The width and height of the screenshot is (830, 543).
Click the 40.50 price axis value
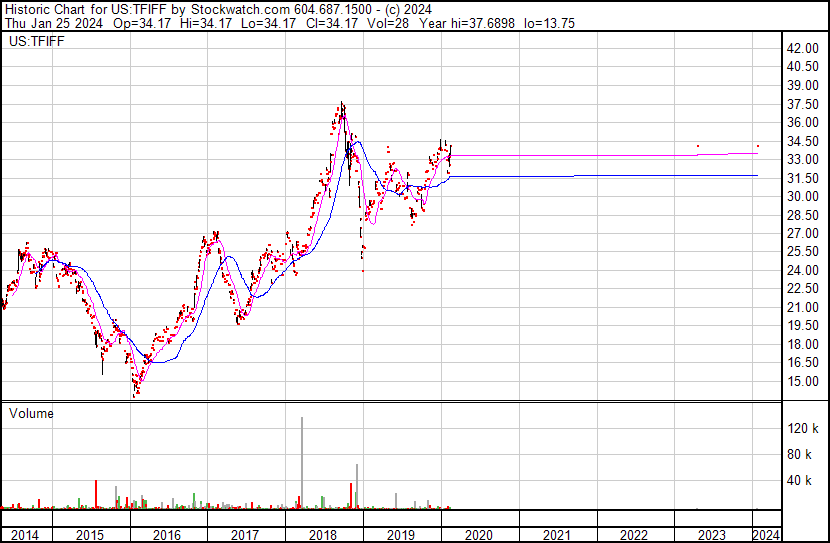coord(803,67)
